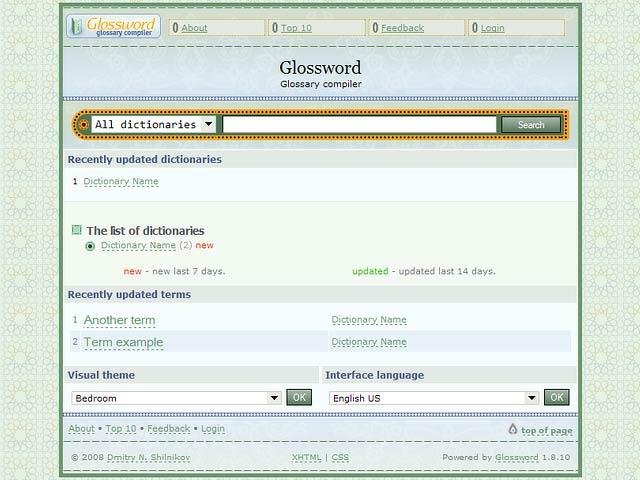Open the Another term link
The height and width of the screenshot is (480, 640).
pyautogui.click(x=119, y=320)
